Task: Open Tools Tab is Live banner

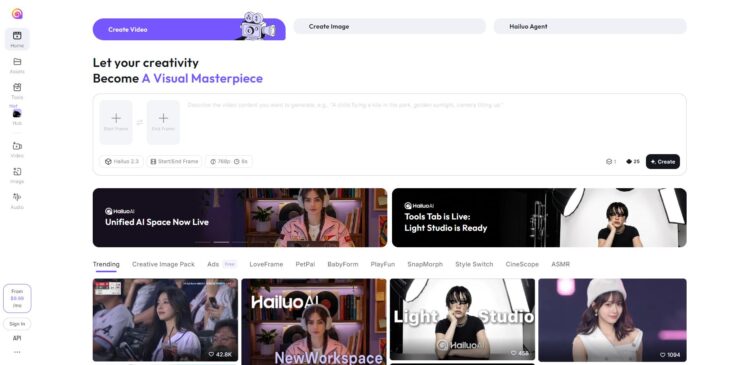Action: tap(539, 218)
